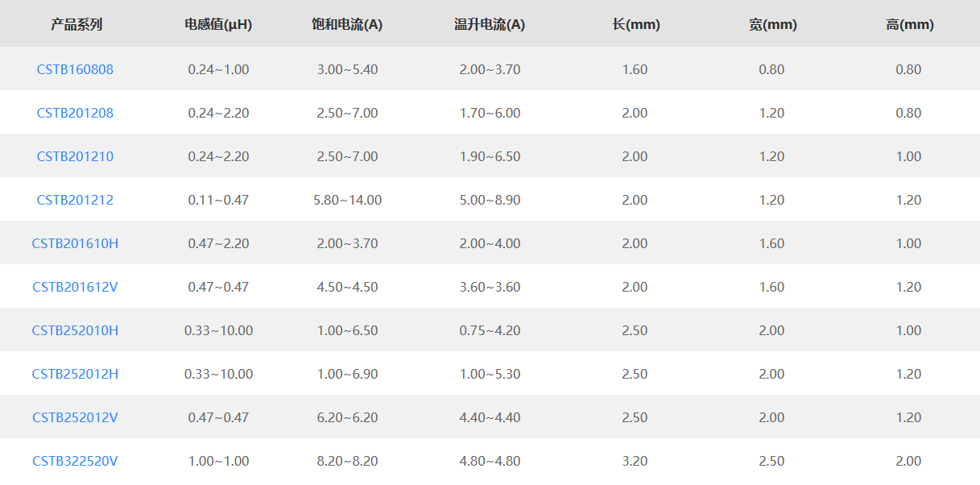
Task: Click the 产品系列 column header
Action: point(76,24)
